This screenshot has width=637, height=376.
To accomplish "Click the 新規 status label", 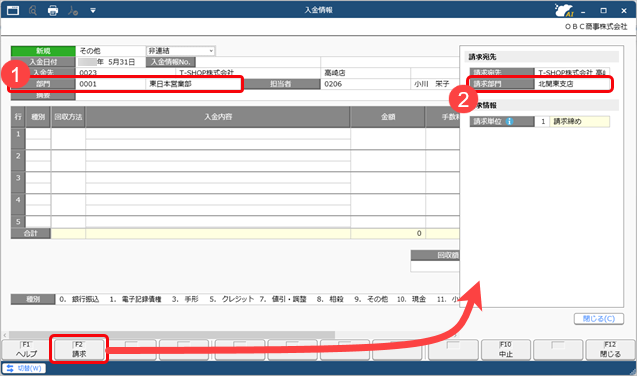I will [43, 51].
